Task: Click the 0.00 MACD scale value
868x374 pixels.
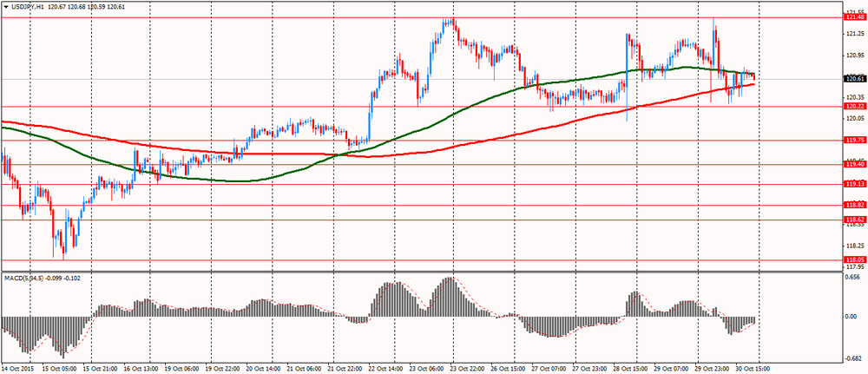Action: click(852, 317)
